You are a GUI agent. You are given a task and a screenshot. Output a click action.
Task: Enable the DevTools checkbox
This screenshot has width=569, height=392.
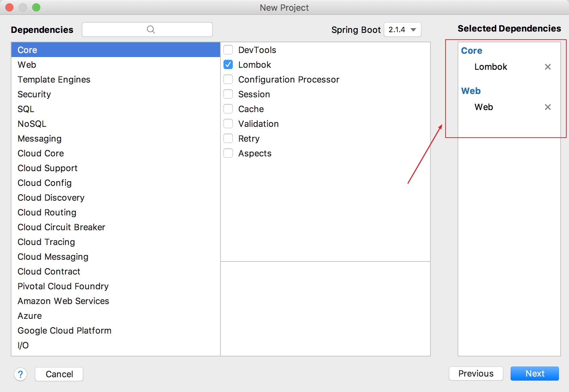click(x=228, y=50)
